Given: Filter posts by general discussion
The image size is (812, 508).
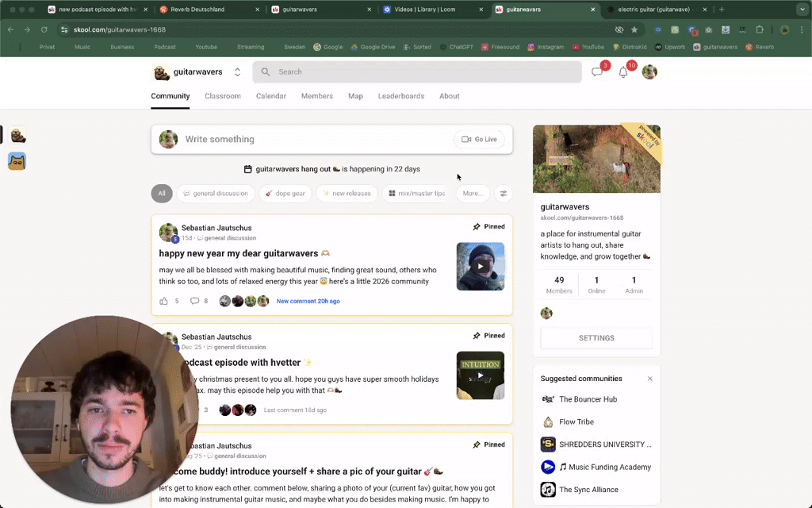Looking at the screenshot, I should pos(216,194).
